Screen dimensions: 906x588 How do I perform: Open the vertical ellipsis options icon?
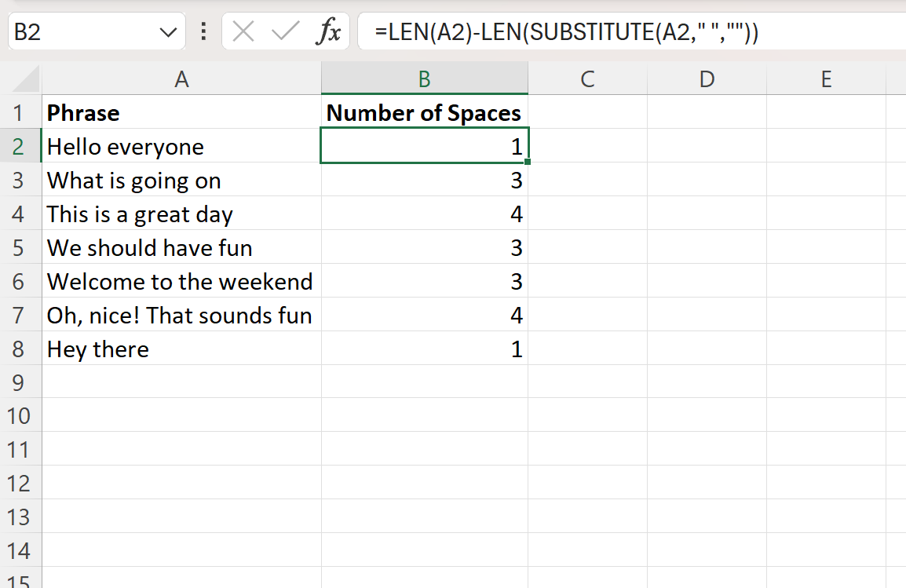(x=203, y=31)
